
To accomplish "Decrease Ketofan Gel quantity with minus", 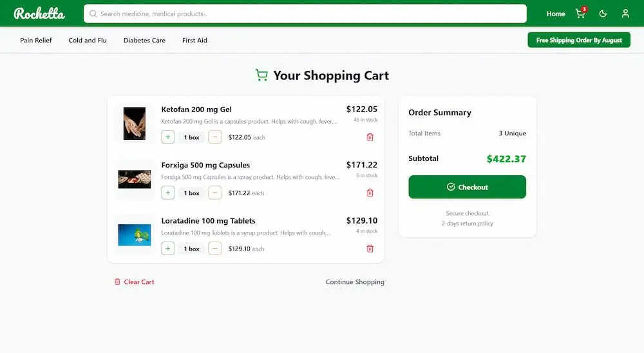I will pos(215,137).
